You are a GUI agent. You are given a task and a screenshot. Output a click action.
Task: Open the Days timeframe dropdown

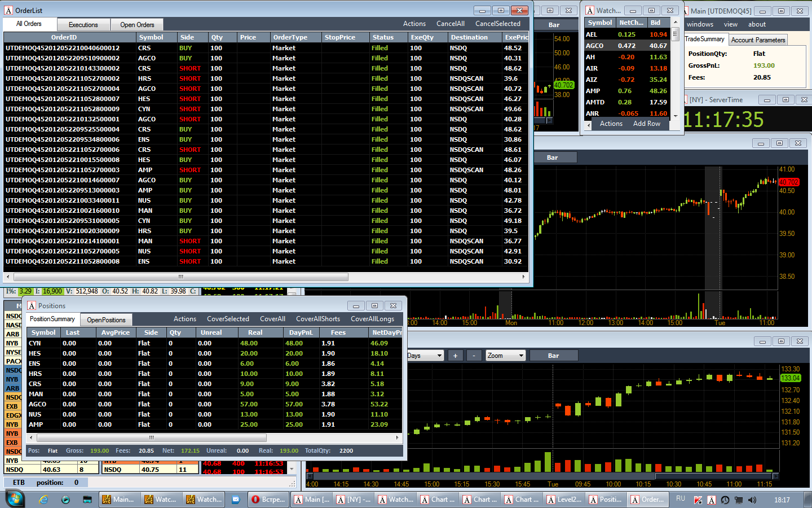[x=425, y=356]
